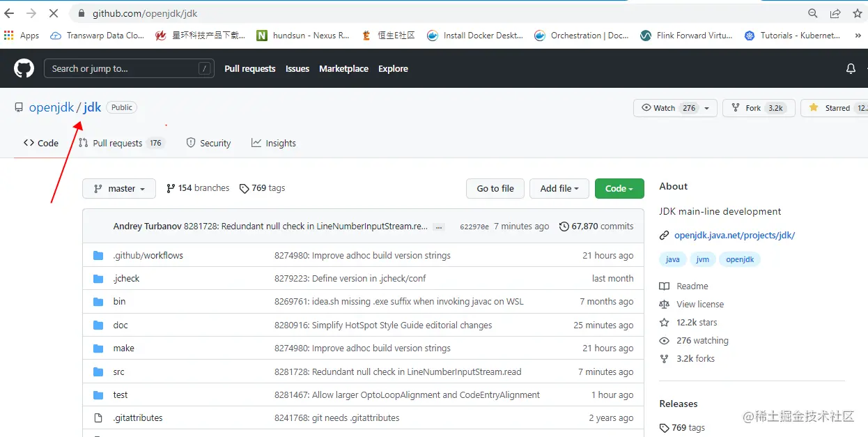Bookmark this page with the star icon
The width and height of the screenshot is (868, 437).
[x=858, y=13]
